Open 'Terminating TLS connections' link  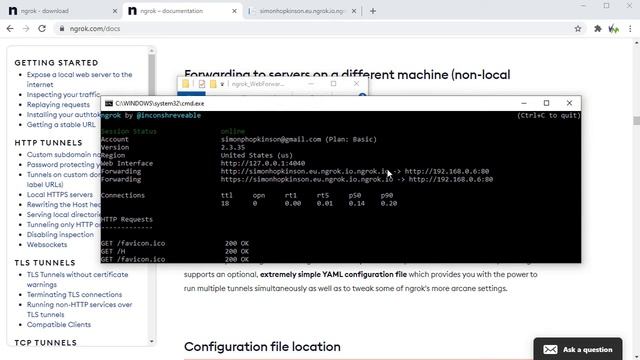(x=74, y=295)
